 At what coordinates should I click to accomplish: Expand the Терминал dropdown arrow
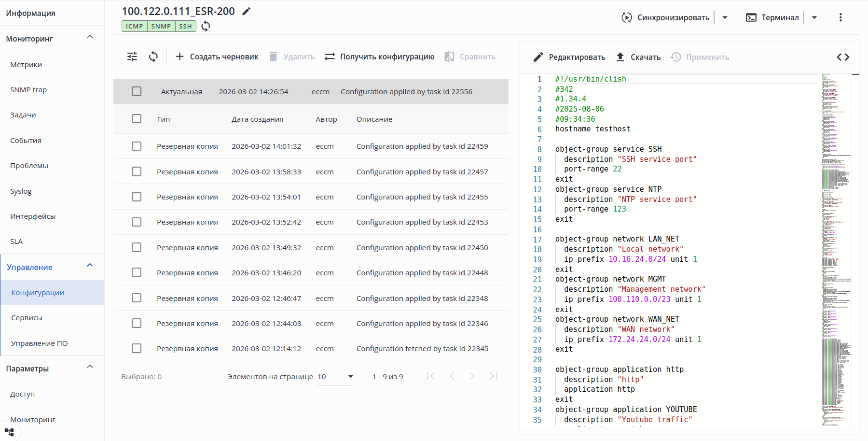pyautogui.click(x=814, y=17)
